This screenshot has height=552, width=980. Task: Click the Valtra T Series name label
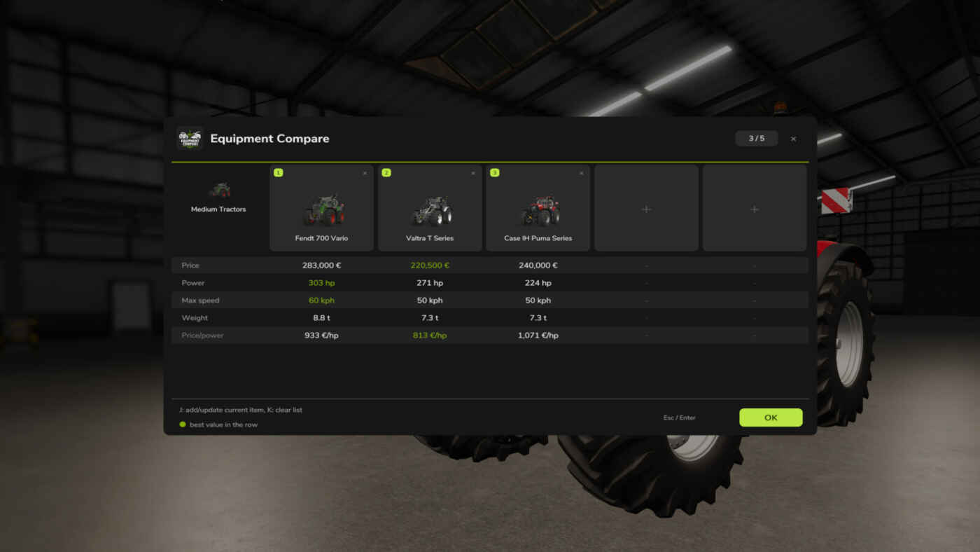click(x=430, y=238)
